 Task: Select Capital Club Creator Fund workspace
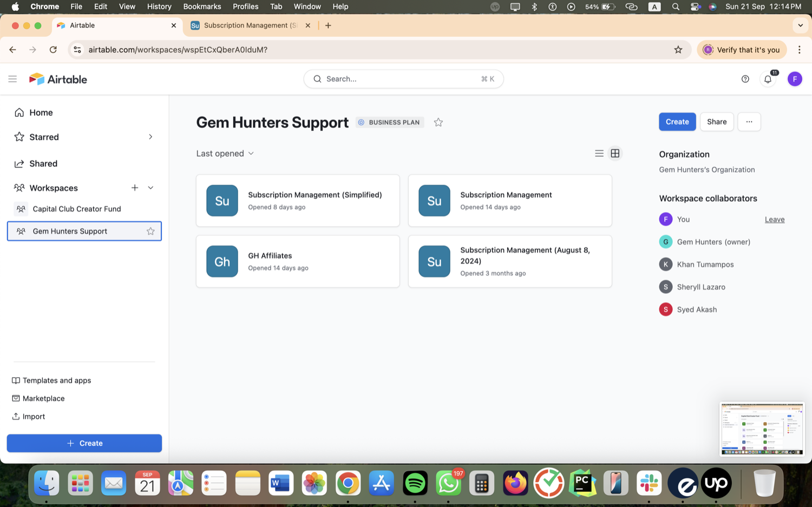click(84, 209)
